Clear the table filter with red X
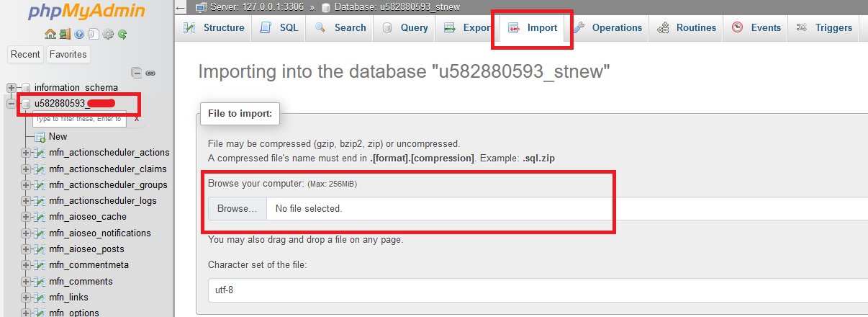The image size is (868, 317). point(137,118)
